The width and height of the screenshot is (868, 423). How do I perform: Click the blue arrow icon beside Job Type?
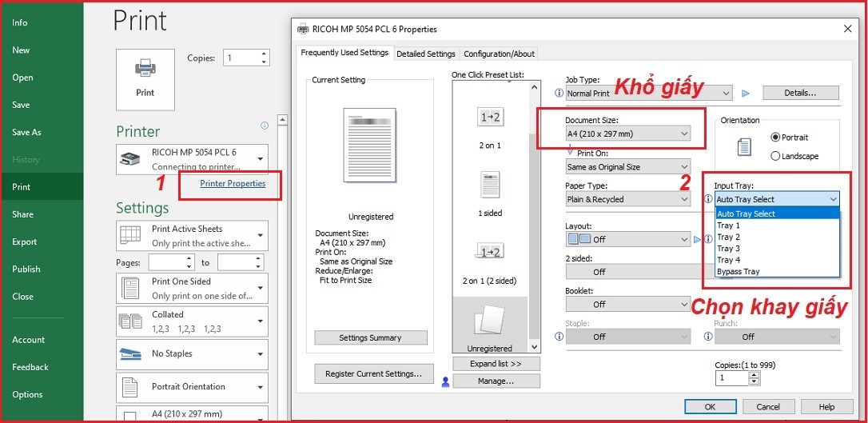coord(746,94)
